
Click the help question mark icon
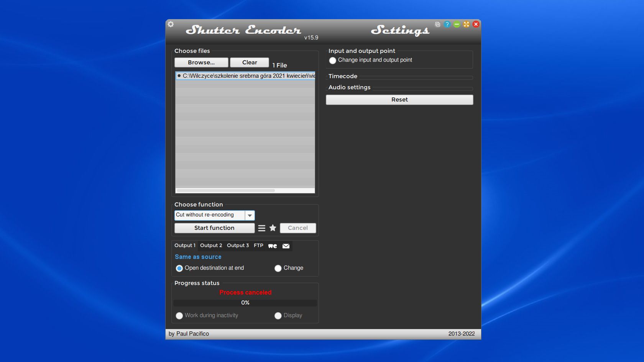(x=447, y=24)
